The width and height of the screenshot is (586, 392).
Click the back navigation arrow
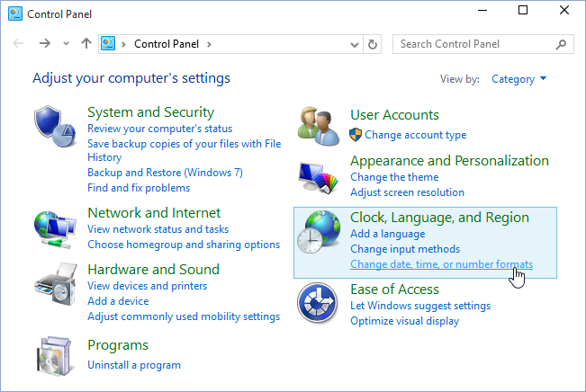click(x=18, y=44)
